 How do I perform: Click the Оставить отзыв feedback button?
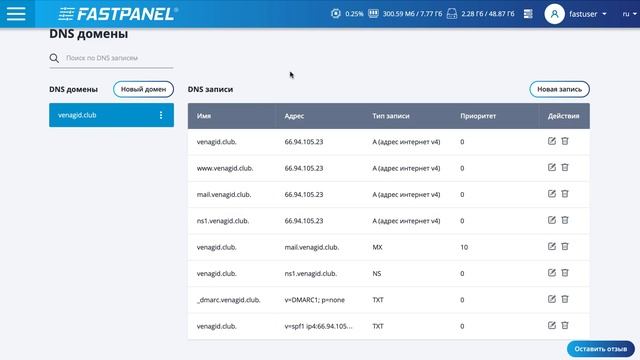coord(600,349)
